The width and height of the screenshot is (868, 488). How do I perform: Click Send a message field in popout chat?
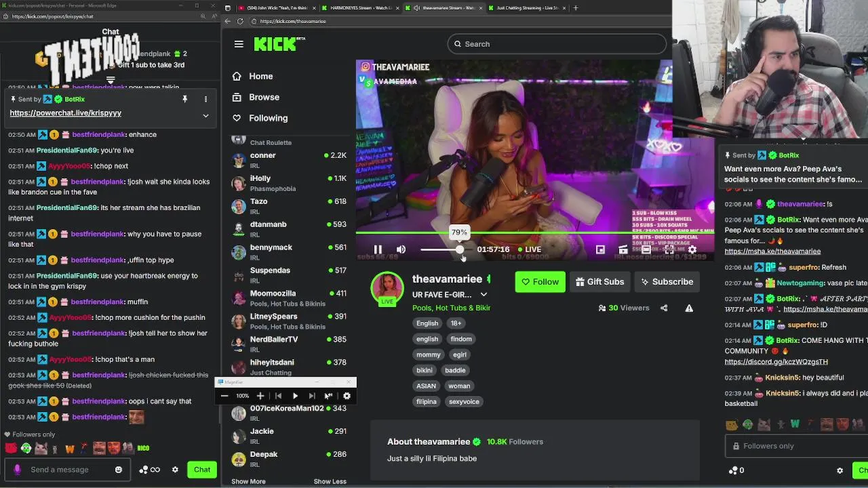tap(68, 470)
